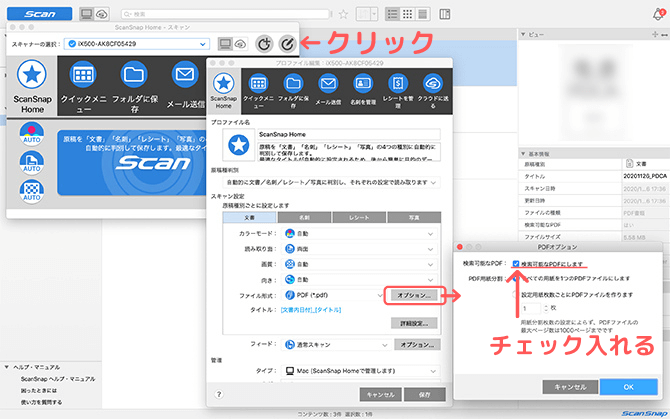The height and width of the screenshot is (419, 670).
Task: Click the blue Scan button in main toolbar
Action: click(39, 14)
